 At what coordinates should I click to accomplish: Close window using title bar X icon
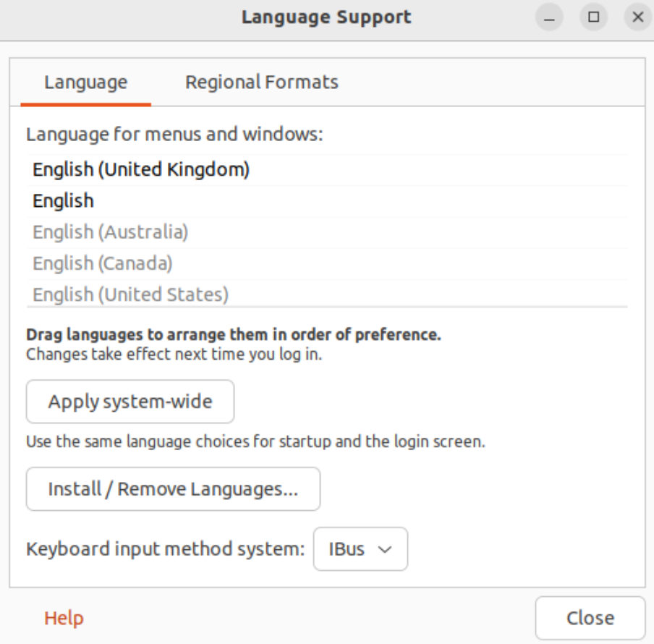(x=637, y=17)
